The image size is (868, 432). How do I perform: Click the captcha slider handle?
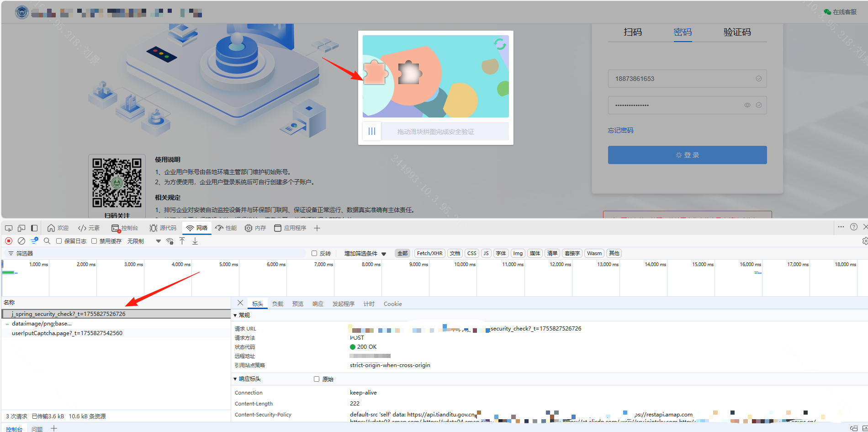click(372, 131)
